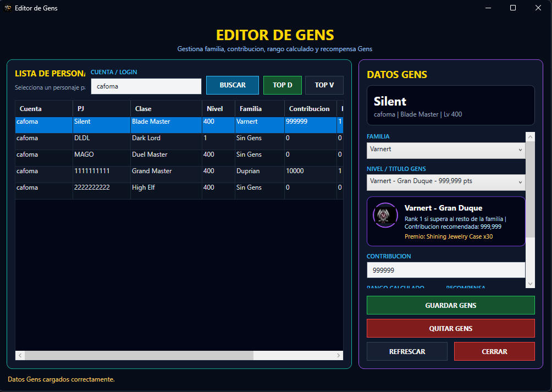
Task: Open the FAMILIA dropdown showing Varnert
Action: coord(446,150)
